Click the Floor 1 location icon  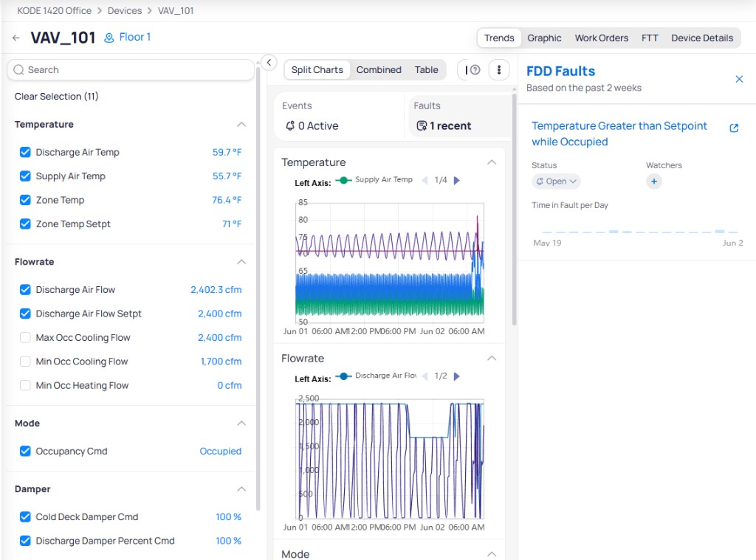pos(109,38)
